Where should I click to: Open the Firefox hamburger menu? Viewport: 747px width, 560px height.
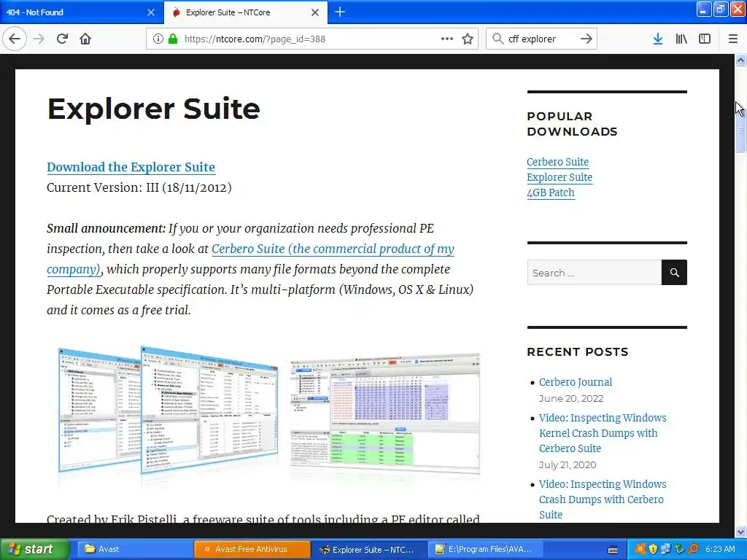tap(732, 39)
